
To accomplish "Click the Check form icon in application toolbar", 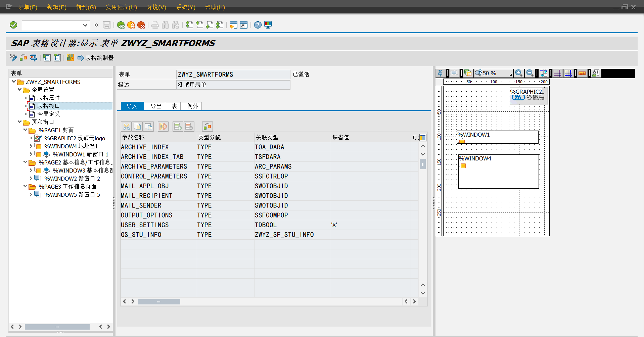I will [x=23, y=58].
